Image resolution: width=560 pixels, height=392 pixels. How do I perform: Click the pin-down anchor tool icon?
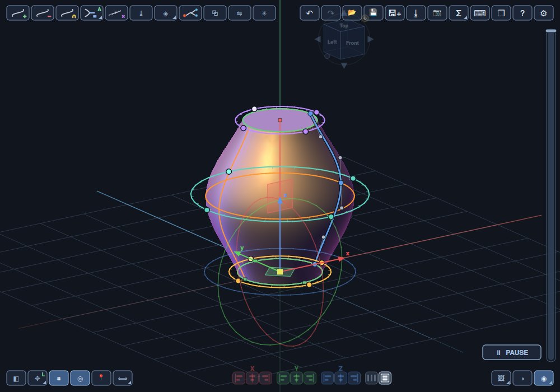pyautogui.click(x=141, y=13)
